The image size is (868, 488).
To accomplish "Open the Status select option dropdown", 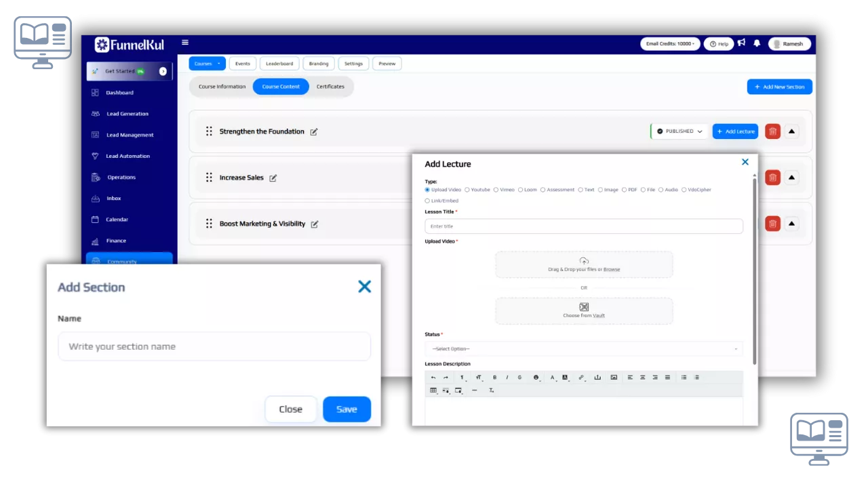I will coord(583,349).
